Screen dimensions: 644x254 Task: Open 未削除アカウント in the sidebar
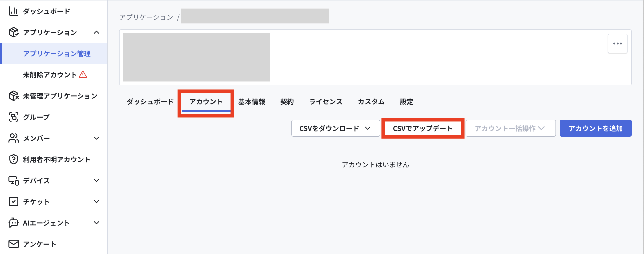click(54, 75)
